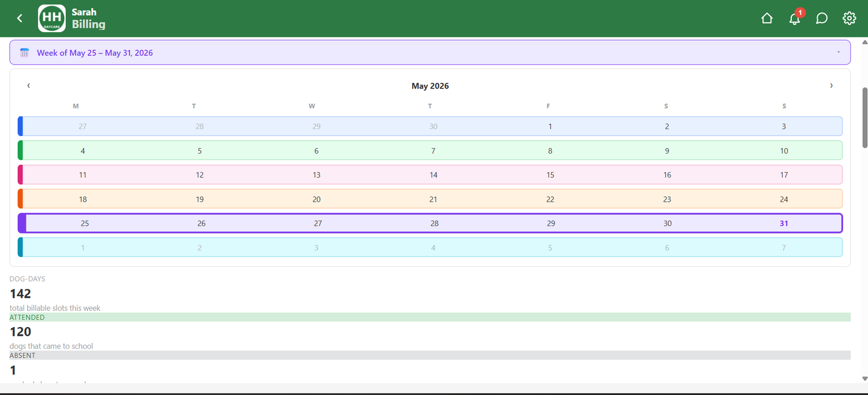Go back using the header arrow
Viewport: 868px width, 395px height.
[x=20, y=18]
